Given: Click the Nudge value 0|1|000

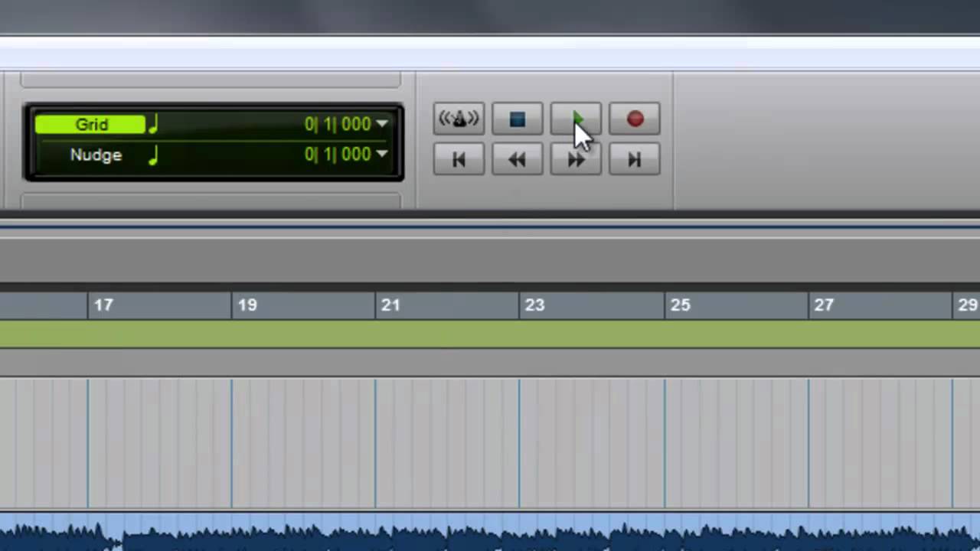Looking at the screenshot, I should point(337,154).
